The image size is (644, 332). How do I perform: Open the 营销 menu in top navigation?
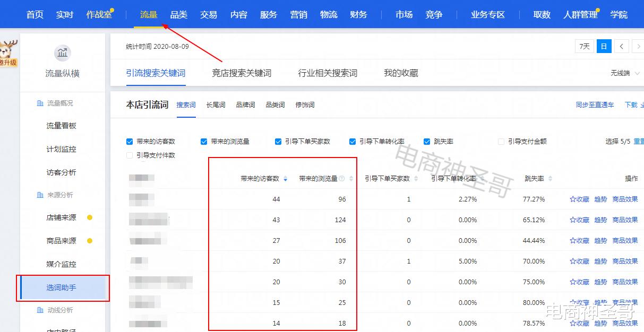pos(298,14)
